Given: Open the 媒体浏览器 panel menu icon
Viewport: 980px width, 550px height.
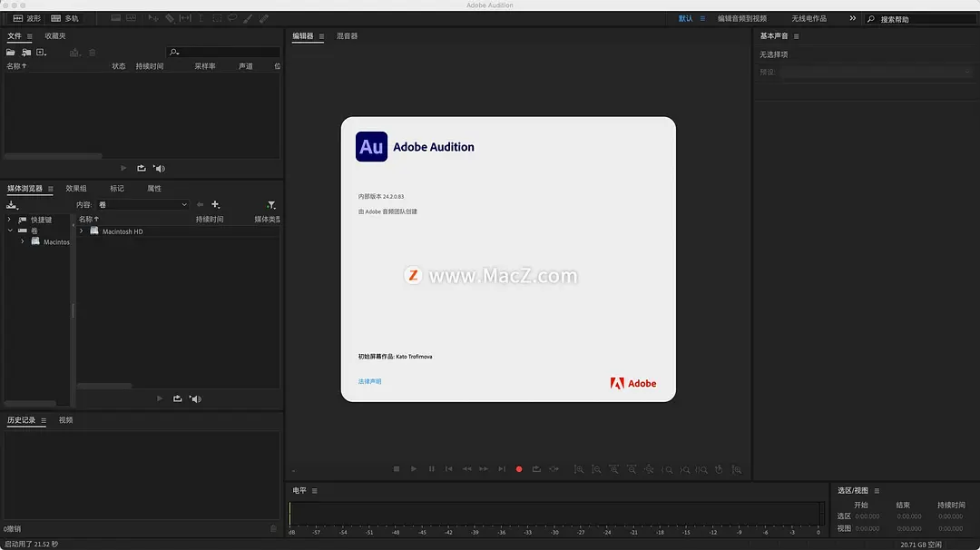Looking at the screenshot, I should click(51, 189).
